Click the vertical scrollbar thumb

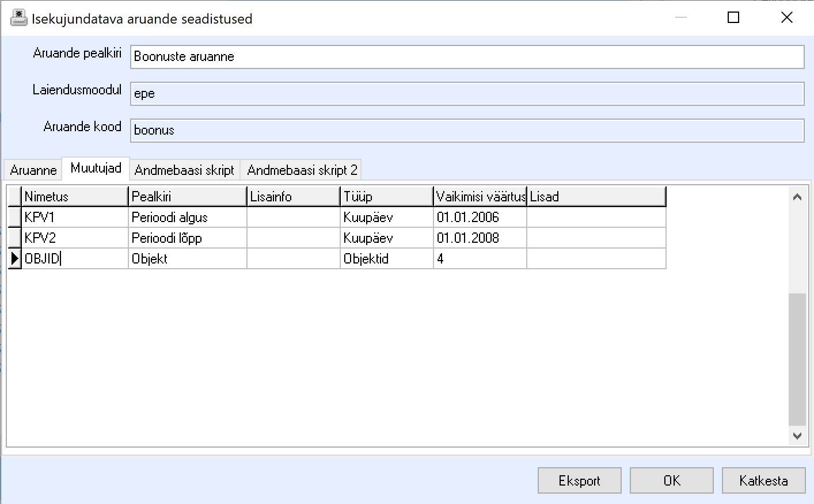pyautogui.click(x=797, y=359)
